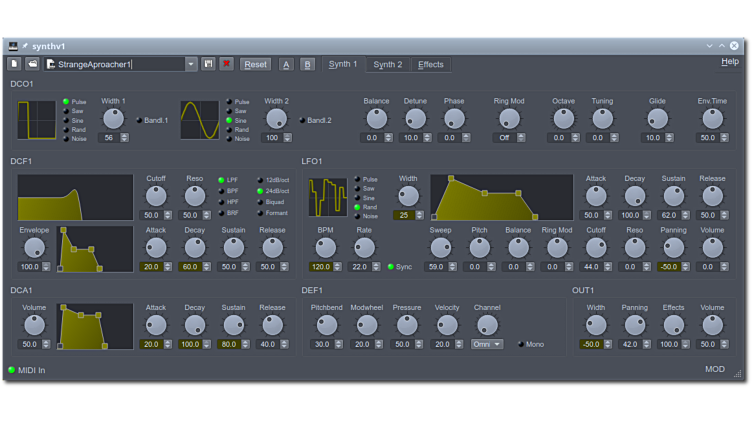This screenshot has width=752, height=423.
Task: Click the Open preset folder icon
Action: 32,64
